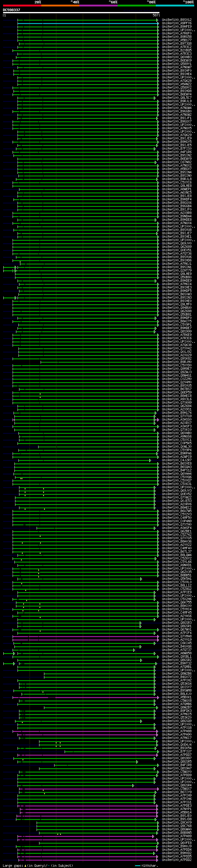This screenshot has height=868, width=197.
Task: Select the UniRef100_B4FS12 entry
Action: click(177, 470)
